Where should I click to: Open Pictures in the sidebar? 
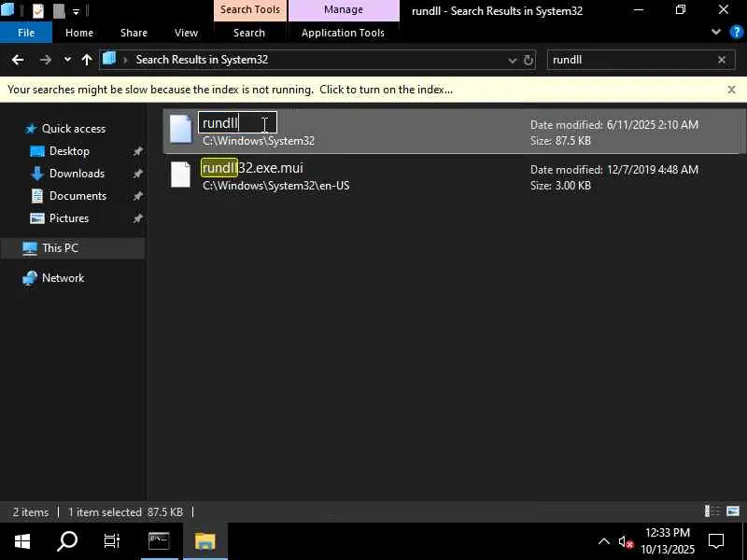pos(69,218)
